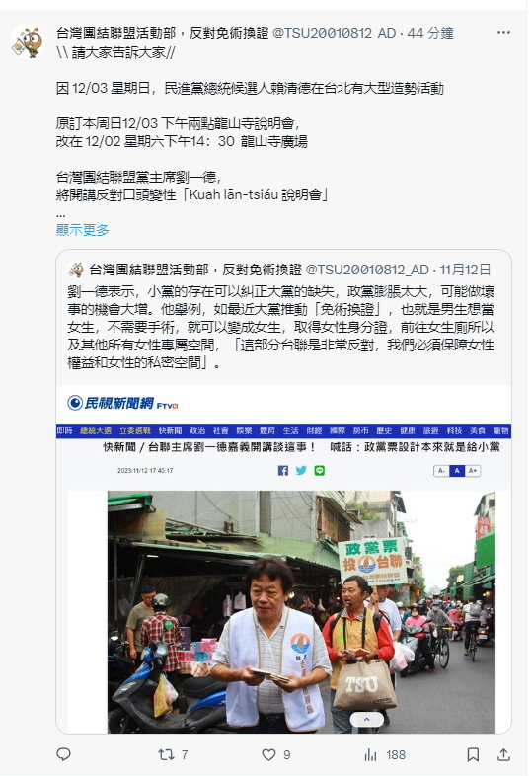Click the Twitter bird icon in article
This screenshot has width=532, height=776.
(x=301, y=471)
